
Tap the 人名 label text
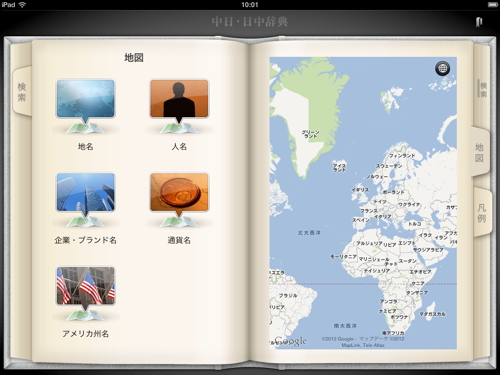(x=179, y=146)
